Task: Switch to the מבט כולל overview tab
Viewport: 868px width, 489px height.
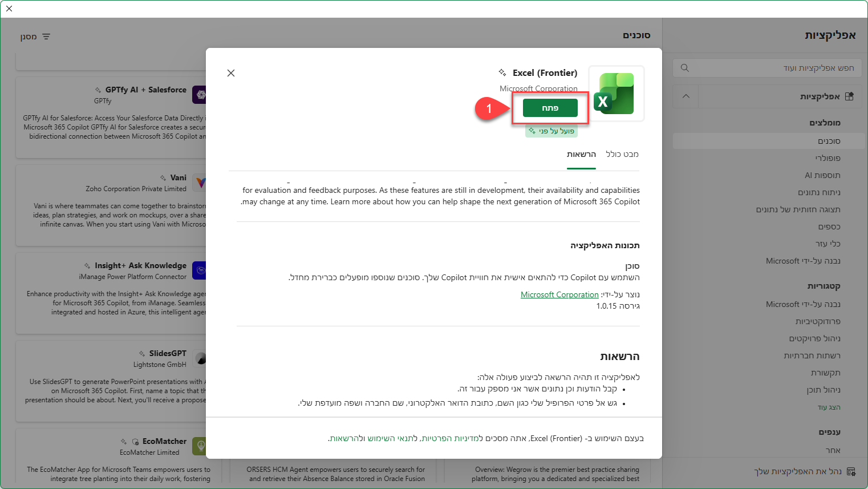Action: 622,154
